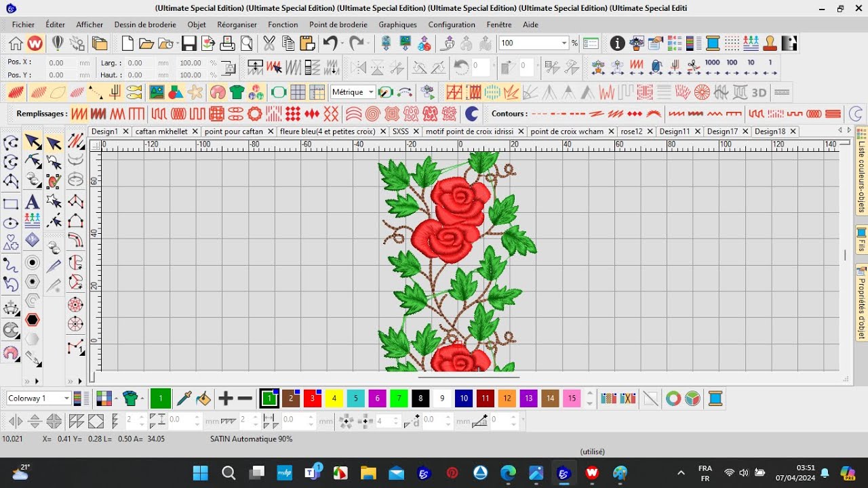Click the paint bucket fill color icon
Viewport: 868px width, 488px height.
[x=203, y=399]
